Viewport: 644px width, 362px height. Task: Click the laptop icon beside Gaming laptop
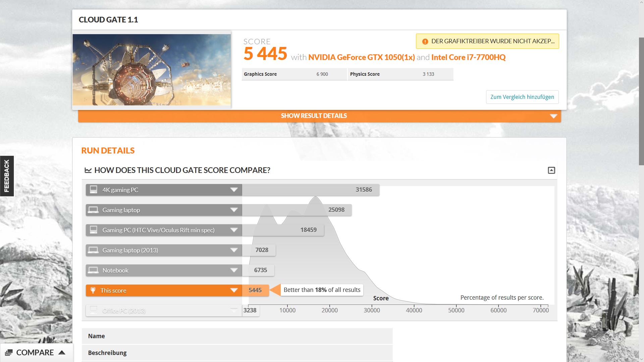93,210
